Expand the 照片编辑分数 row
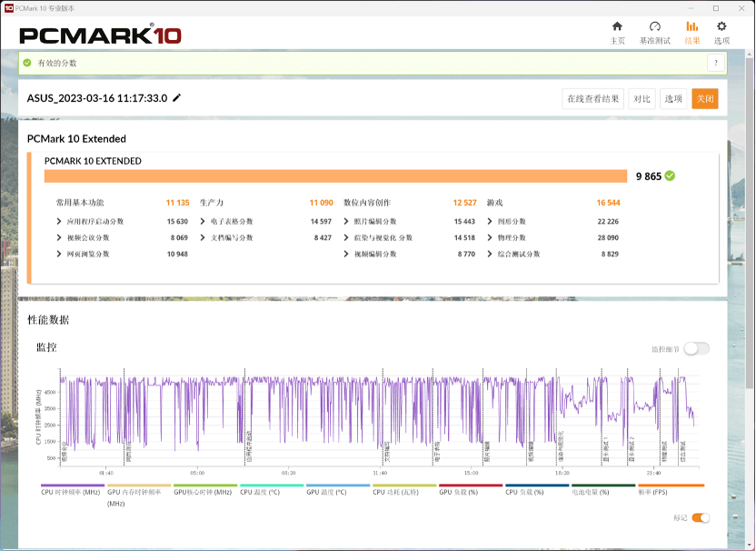The width and height of the screenshot is (756, 551). (x=347, y=222)
